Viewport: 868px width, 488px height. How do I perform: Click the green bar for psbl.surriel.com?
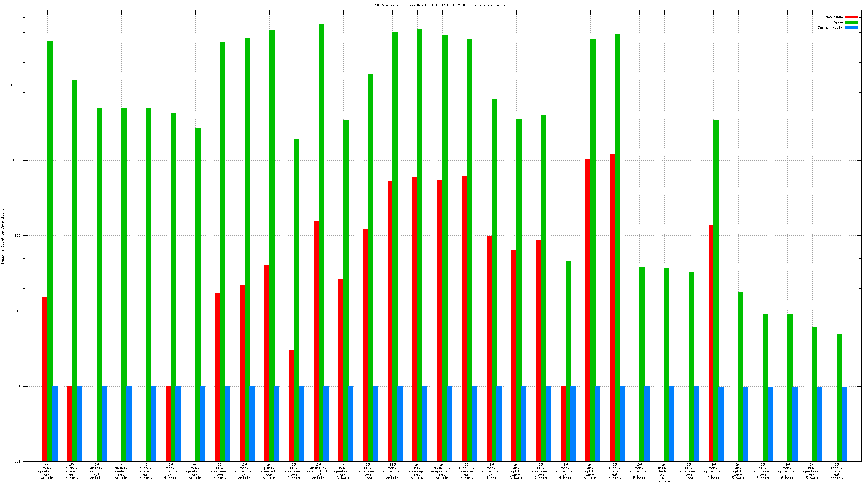tap(272, 245)
